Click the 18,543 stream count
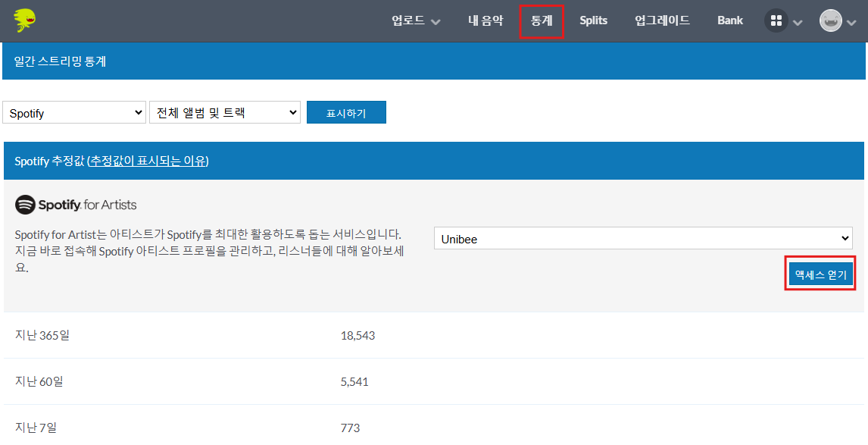The image size is (868, 445). click(x=358, y=336)
